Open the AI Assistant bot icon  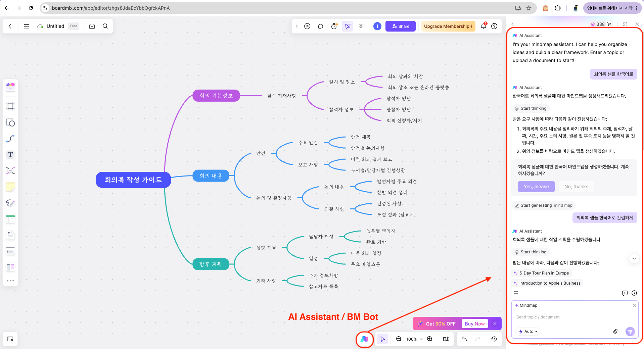click(x=365, y=339)
